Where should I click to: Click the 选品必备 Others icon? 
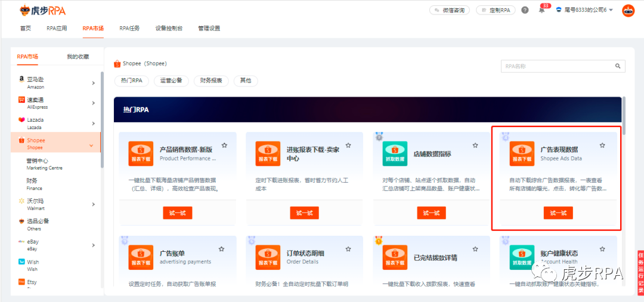pos(21,221)
